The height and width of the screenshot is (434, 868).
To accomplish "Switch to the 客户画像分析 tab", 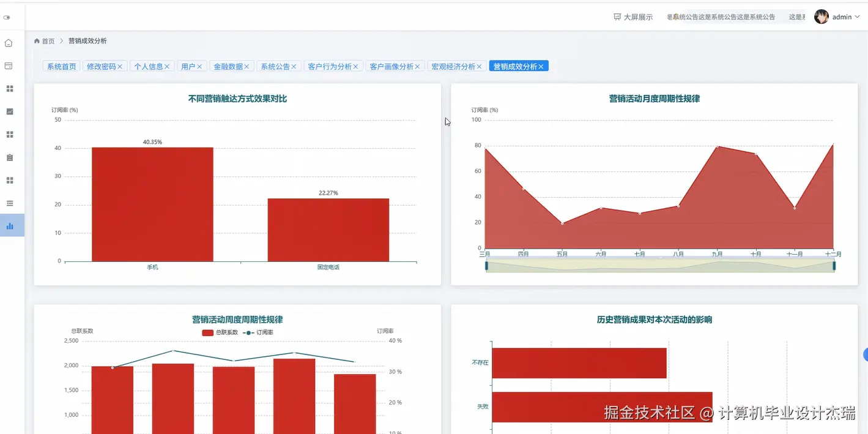I will [391, 66].
